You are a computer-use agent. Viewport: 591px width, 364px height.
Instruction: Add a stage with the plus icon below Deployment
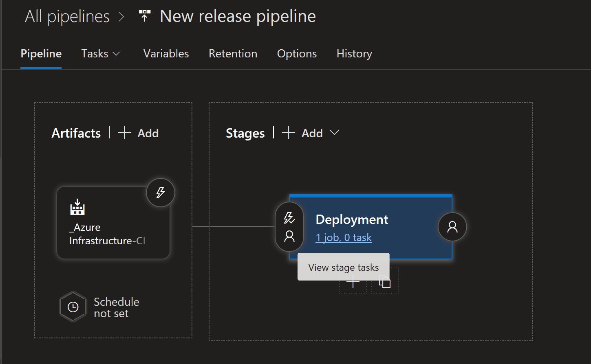pyautogui.click(x=353, y=282)
